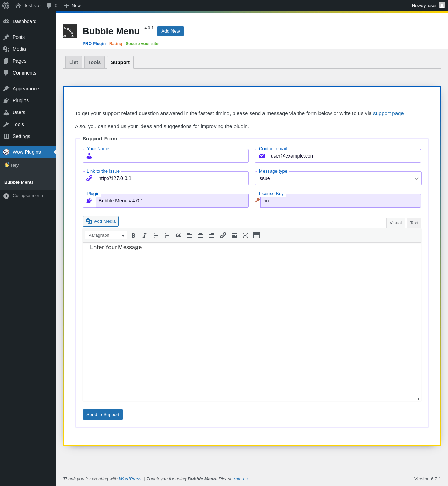Viewport: 448px width, 486px height.
Task: Align text center
Action: click(201, 235)
